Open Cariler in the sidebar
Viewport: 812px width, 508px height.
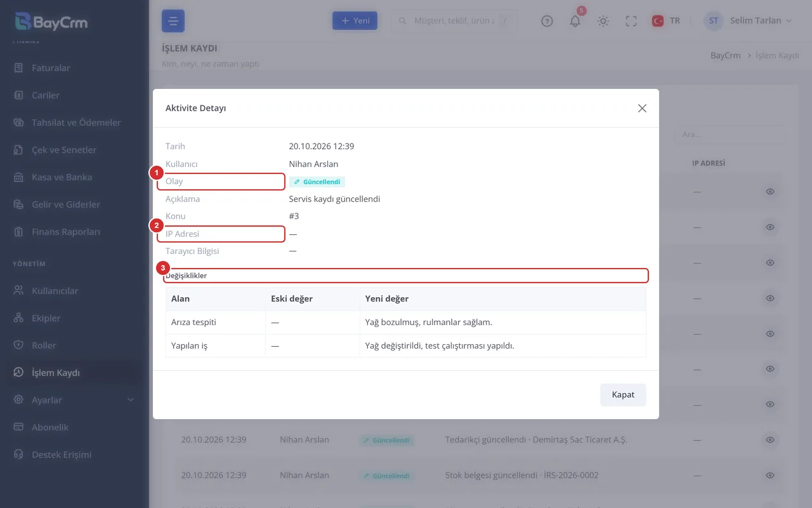[46, 95]
